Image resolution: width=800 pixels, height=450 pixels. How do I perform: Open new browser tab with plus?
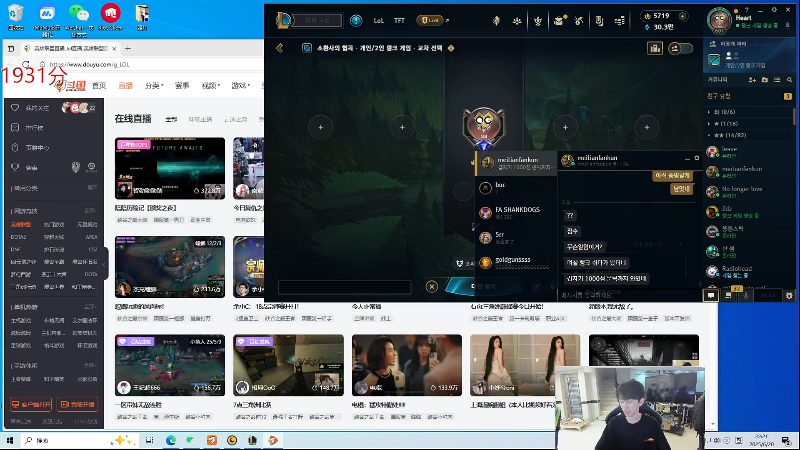click(x=128, y=48)
